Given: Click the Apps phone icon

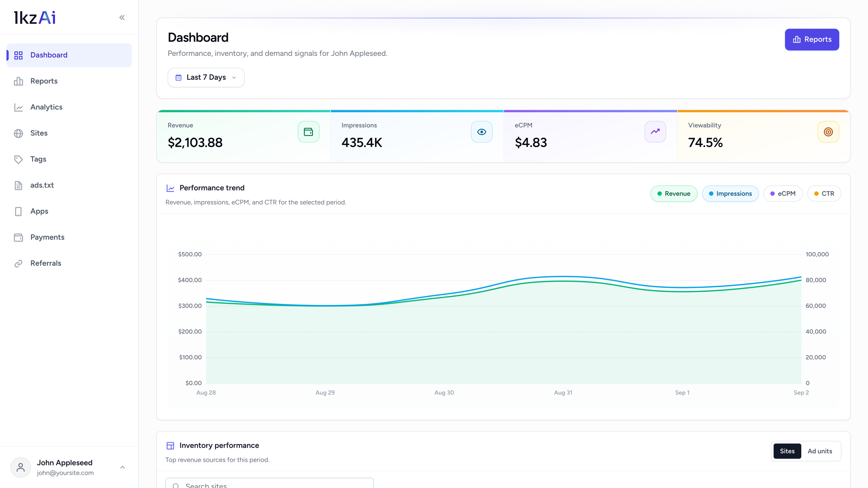Looking at the screenshot, I should point(18,212).
